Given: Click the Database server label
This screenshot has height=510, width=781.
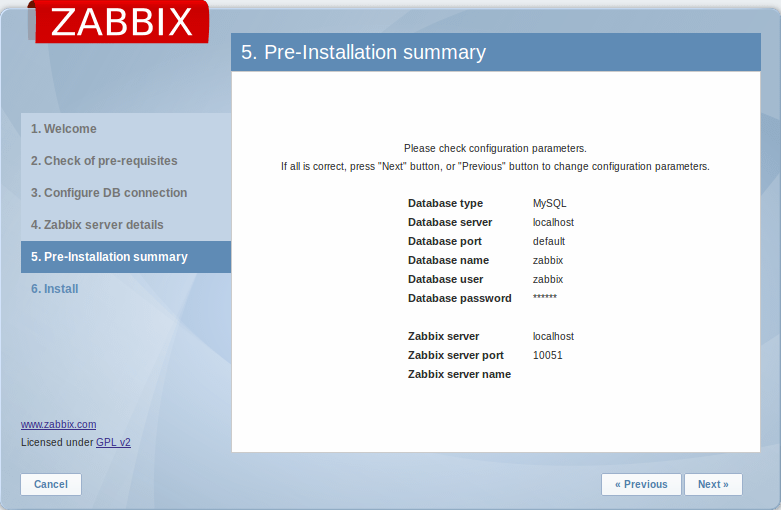Looking at the screenshot, I should (450, 222).
